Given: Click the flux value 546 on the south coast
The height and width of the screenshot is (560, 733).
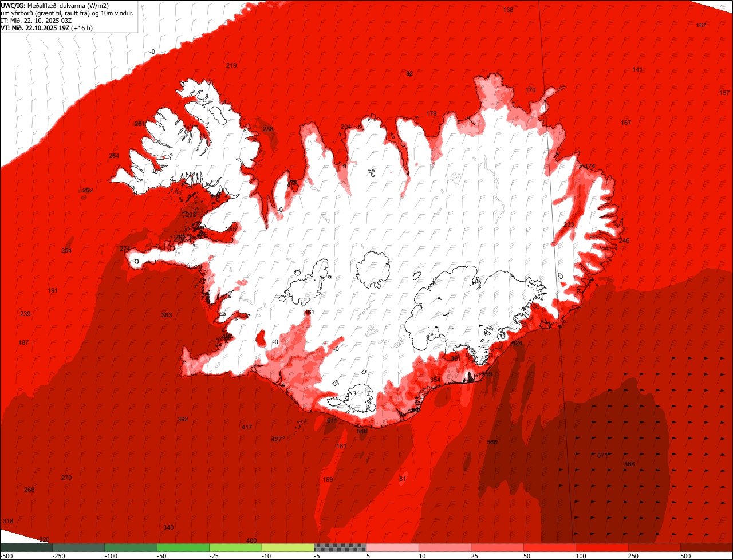Looking at the screenshot, I should point(362,431).
